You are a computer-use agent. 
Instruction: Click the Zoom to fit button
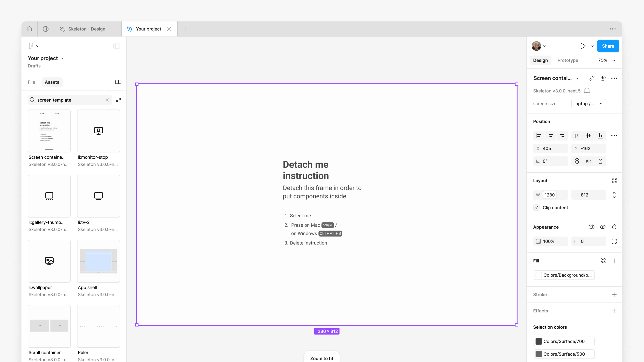(x=321, y=358)
